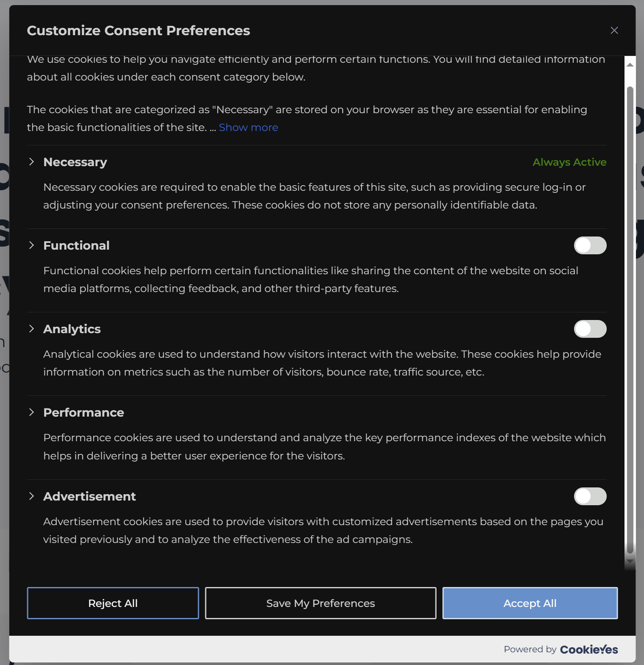
Task: Enable the Analytics cookies toggle
Action: tap(590, 329)
